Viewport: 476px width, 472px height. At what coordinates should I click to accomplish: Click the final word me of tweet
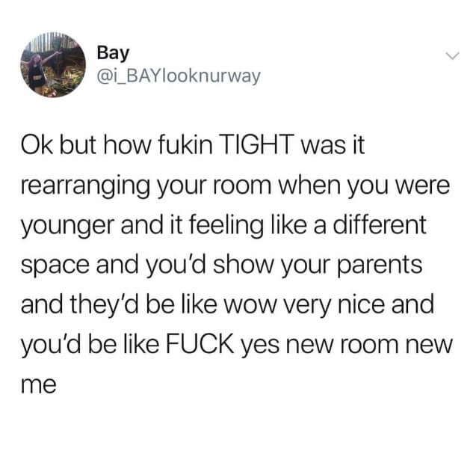(39, 385)
